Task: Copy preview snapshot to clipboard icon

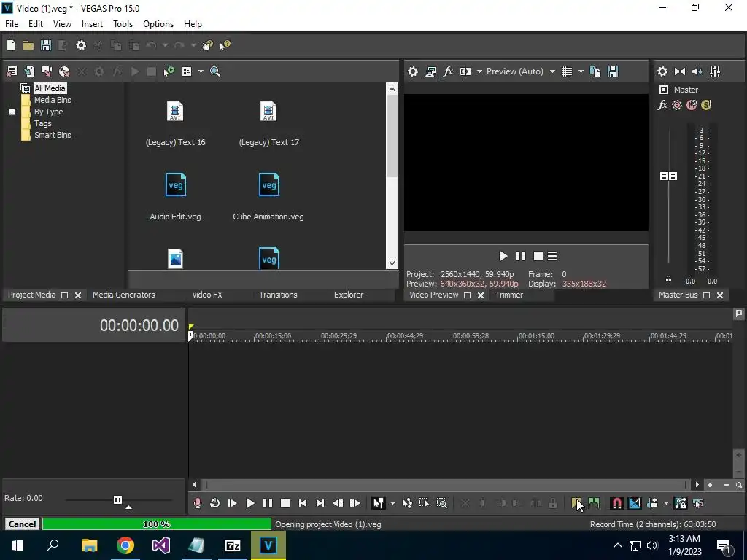Action: 595,71
